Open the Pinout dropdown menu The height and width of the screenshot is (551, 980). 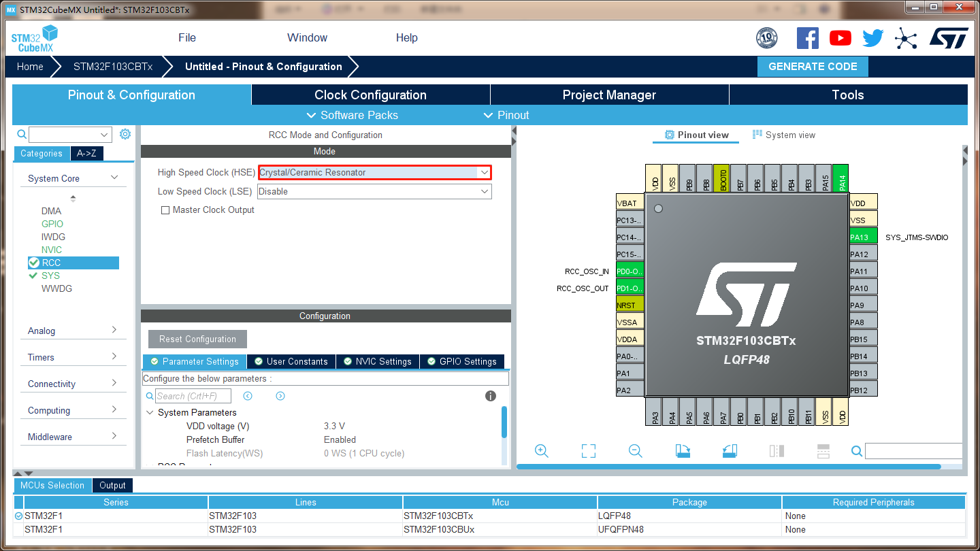tap(506, 115)
